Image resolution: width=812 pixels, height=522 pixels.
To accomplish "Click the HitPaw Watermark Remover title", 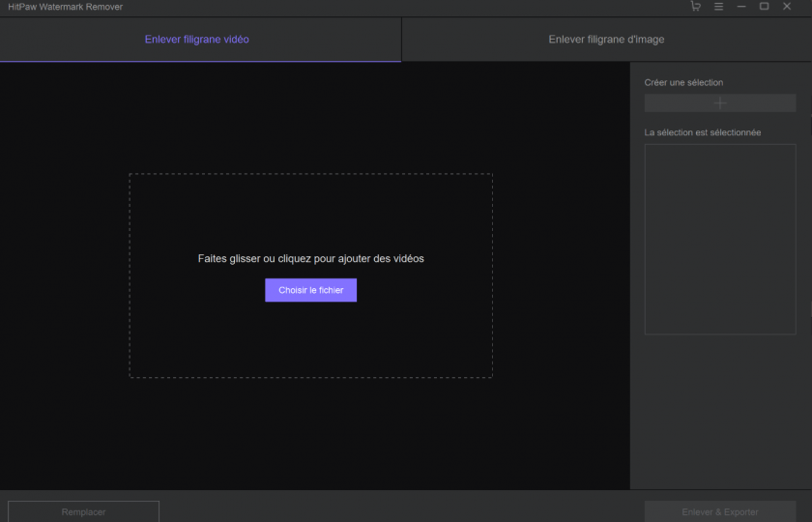I will click(x=66, y=7).
